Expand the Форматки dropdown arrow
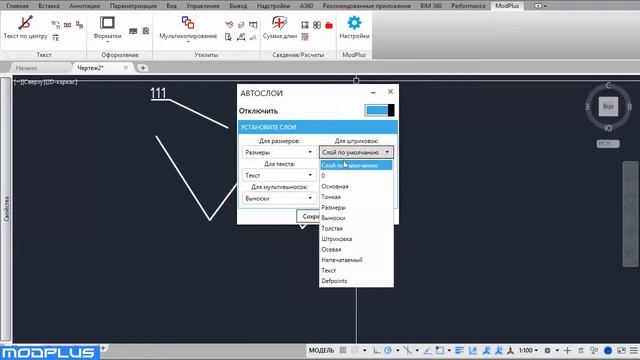 tap(108, 42)
